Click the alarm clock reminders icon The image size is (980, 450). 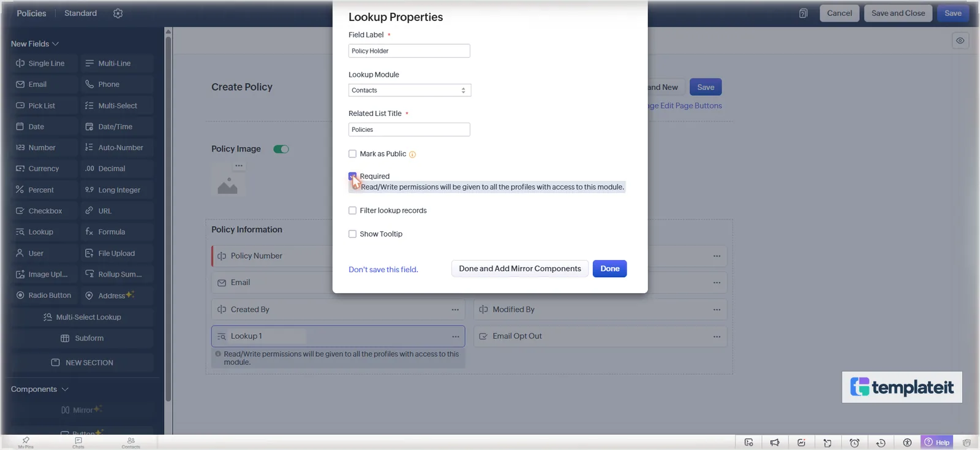(x=854, y=443)
